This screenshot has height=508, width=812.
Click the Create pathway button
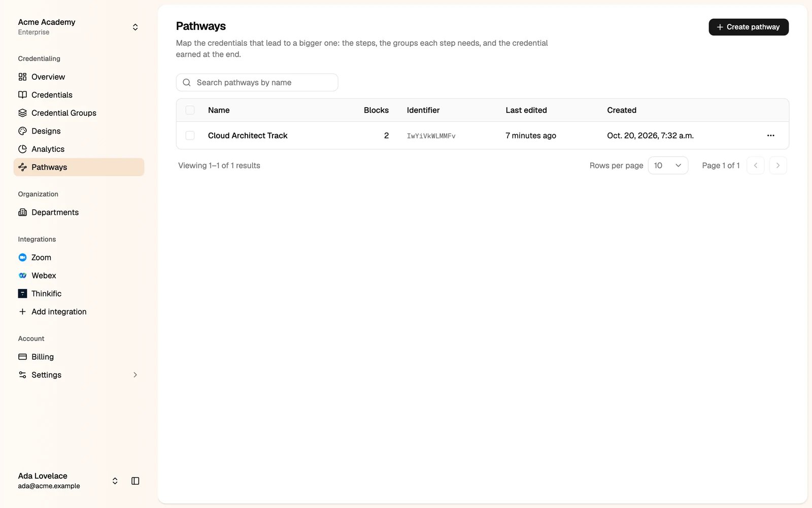(748, 27)
